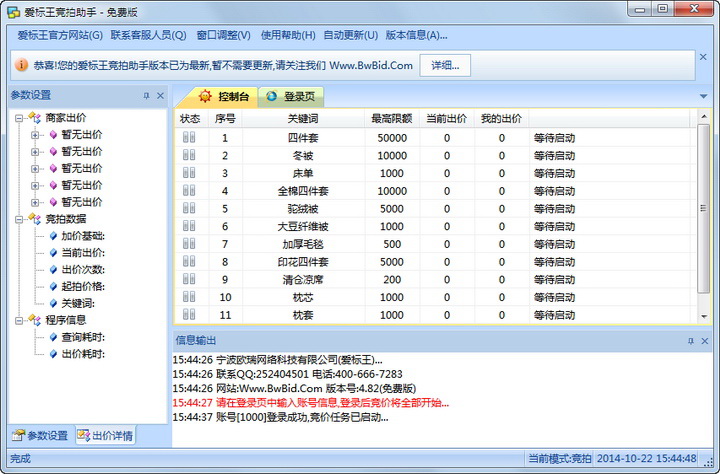Select the 出价次数: tree item
The height and width of the screenshot is (474, 720).
coord(83,270)
